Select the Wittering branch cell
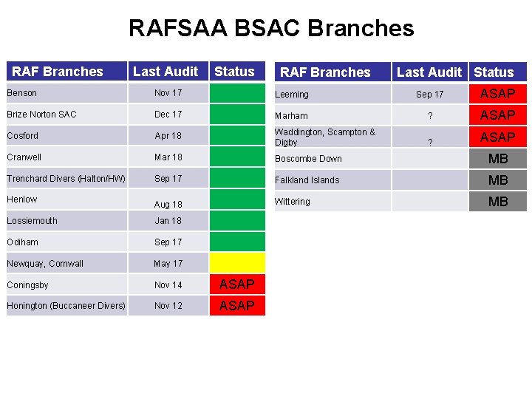The image size is (532, 399). pyautogui.click(x=332, y=201)
